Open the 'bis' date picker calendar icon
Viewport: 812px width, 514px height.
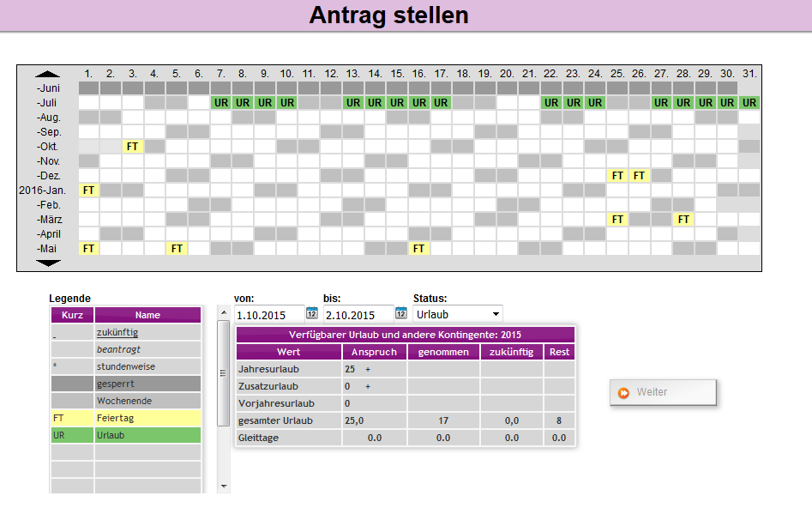click(x=400, y=314)
